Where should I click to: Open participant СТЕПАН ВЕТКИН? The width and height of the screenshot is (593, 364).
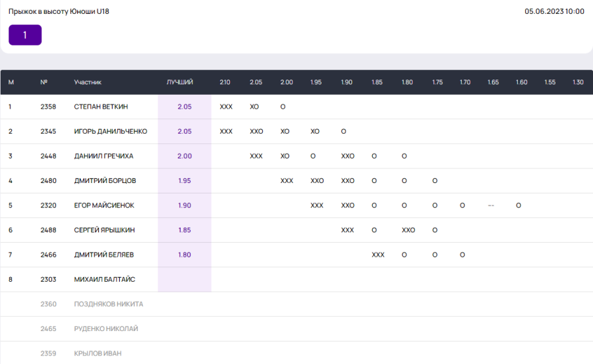point(101,107)
